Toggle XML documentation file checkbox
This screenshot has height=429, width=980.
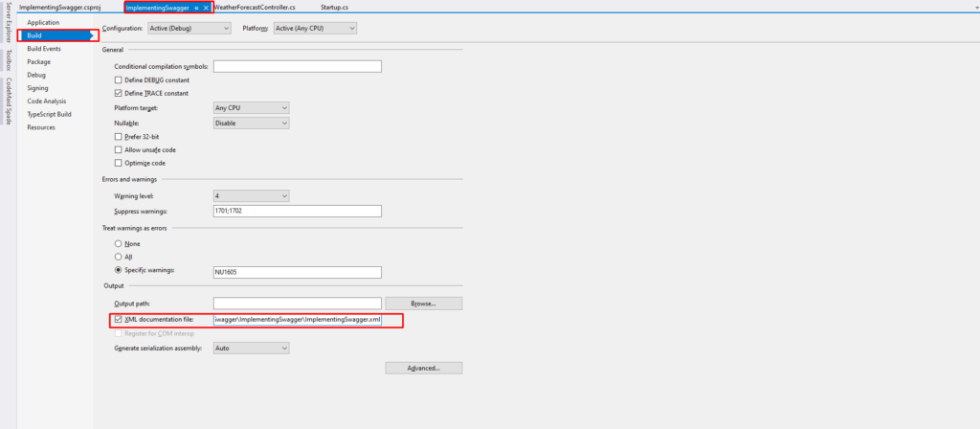click(x=119, y=319)
